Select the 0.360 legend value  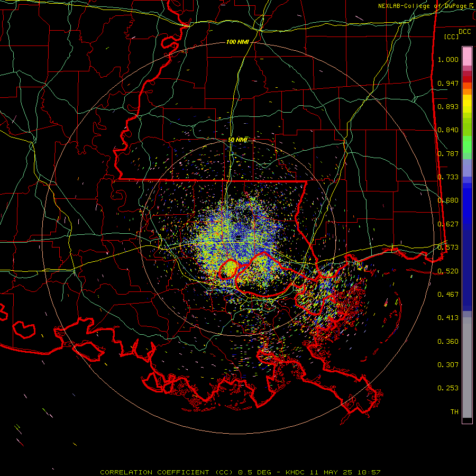tap(448, 342)
